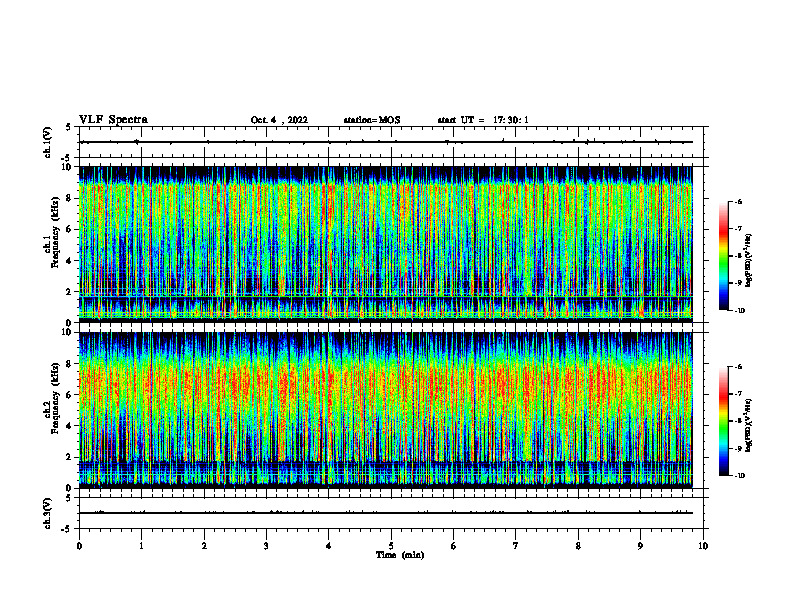
Task: Click the "2" frequency tick of ch.2 spectrogram
Action: (69, 457)
